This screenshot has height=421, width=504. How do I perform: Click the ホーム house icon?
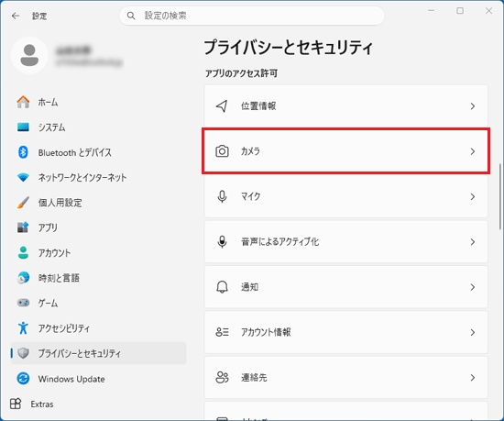tap(23, 102)
